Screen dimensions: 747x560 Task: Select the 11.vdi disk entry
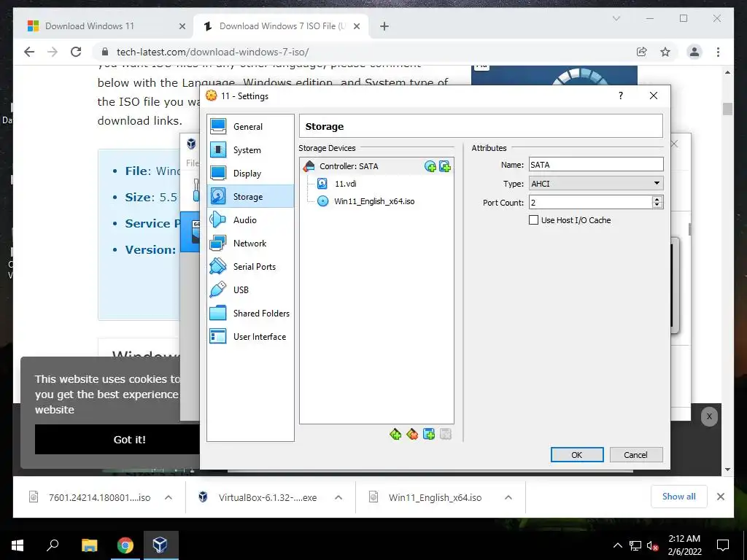pyautogui.click(x=345, y=184)
